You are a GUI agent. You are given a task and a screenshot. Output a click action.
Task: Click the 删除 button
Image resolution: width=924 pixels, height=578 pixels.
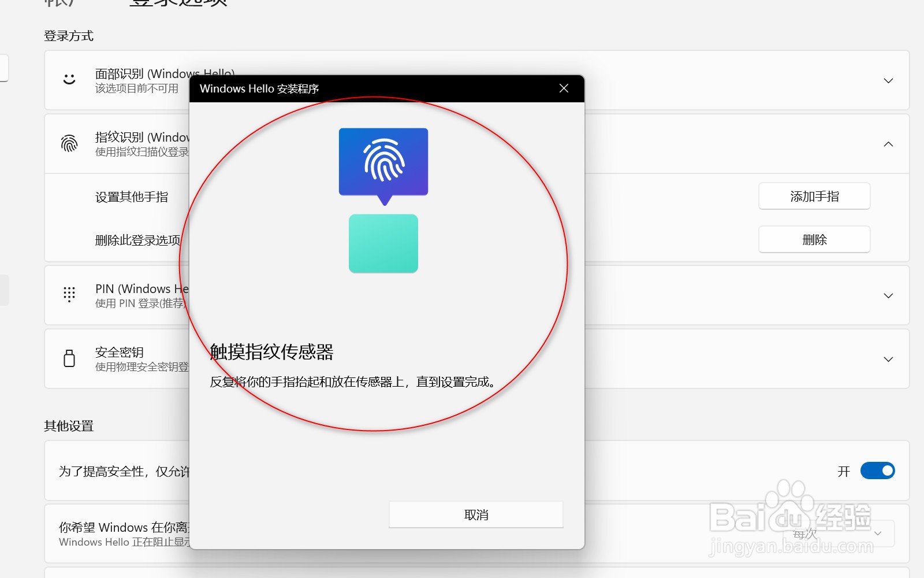point(814,239)
